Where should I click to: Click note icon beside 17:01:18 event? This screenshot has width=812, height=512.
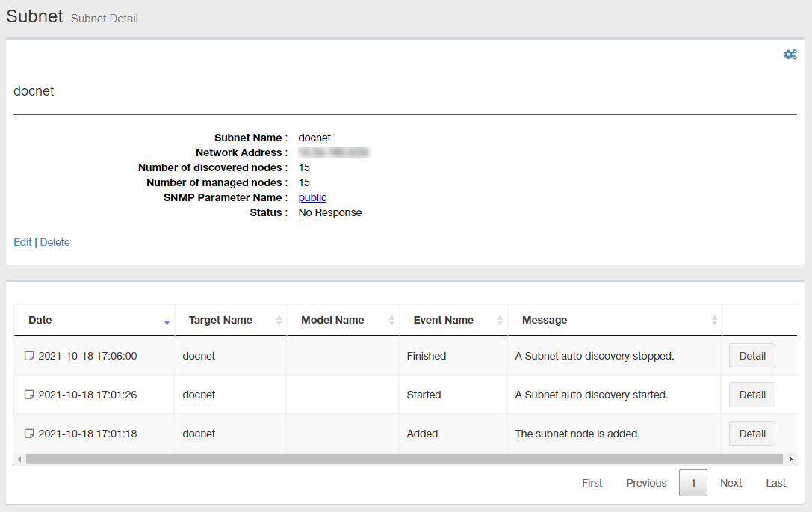(x=29, y=434)
